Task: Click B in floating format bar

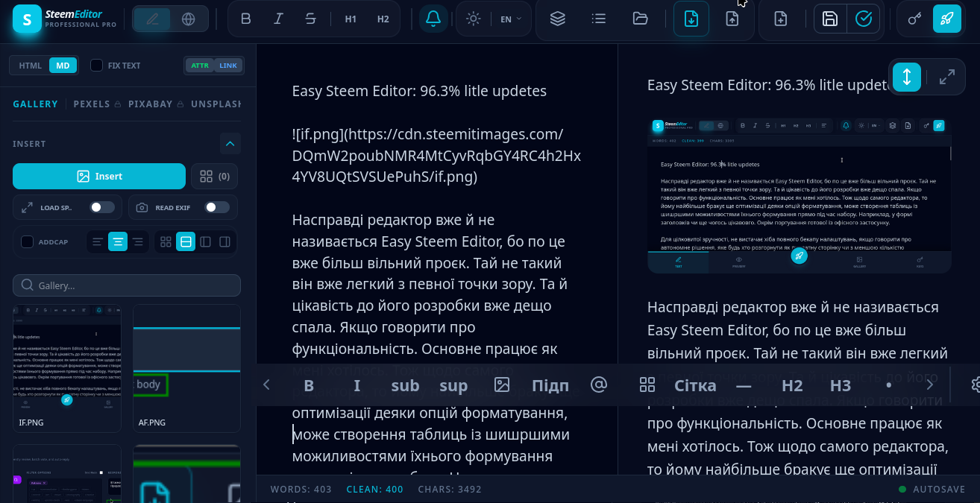Action: coord(309,385)
